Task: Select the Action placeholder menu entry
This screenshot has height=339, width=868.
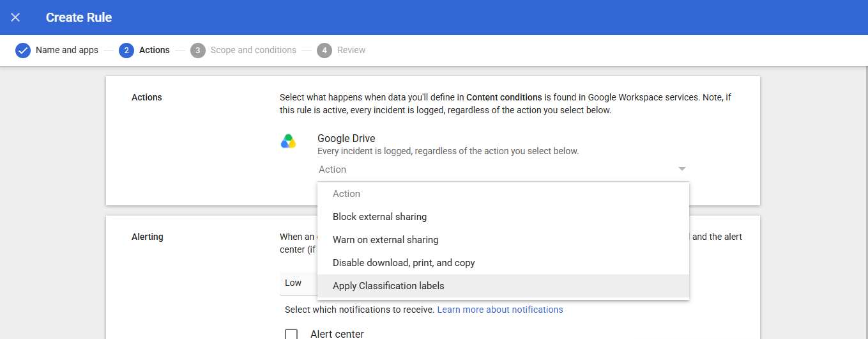Action: (503, 194)
